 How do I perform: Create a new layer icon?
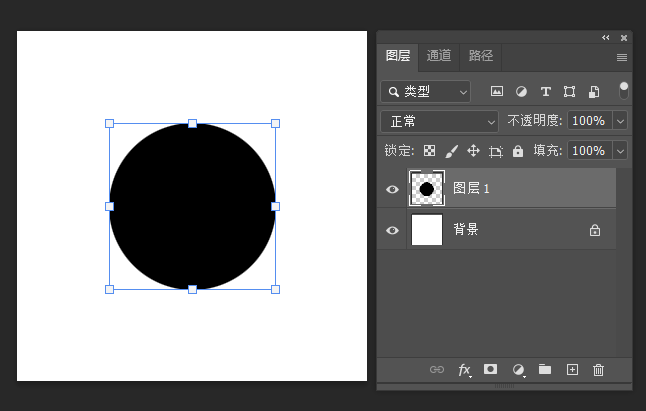(x=572, y=369)
